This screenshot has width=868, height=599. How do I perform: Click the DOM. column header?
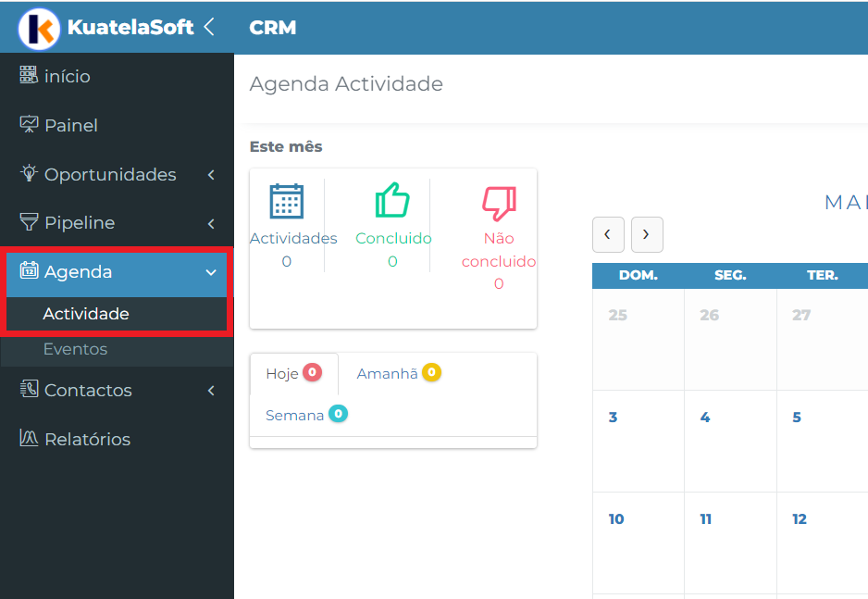pyautogui.click(x=639, y=275)
